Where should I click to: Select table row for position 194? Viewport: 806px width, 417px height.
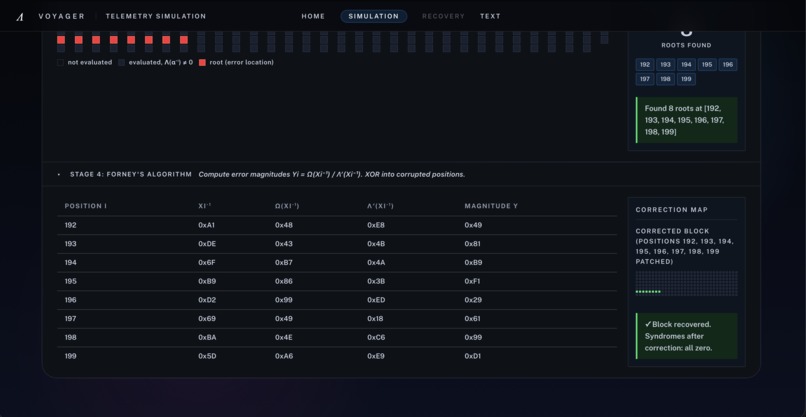(337, 263)
